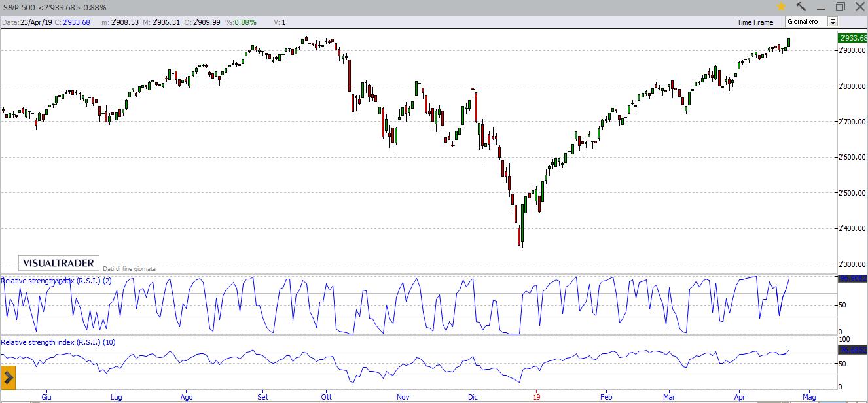
Task: Click the 'Dati di fine giornata' label
Action: tap(129, 268)
